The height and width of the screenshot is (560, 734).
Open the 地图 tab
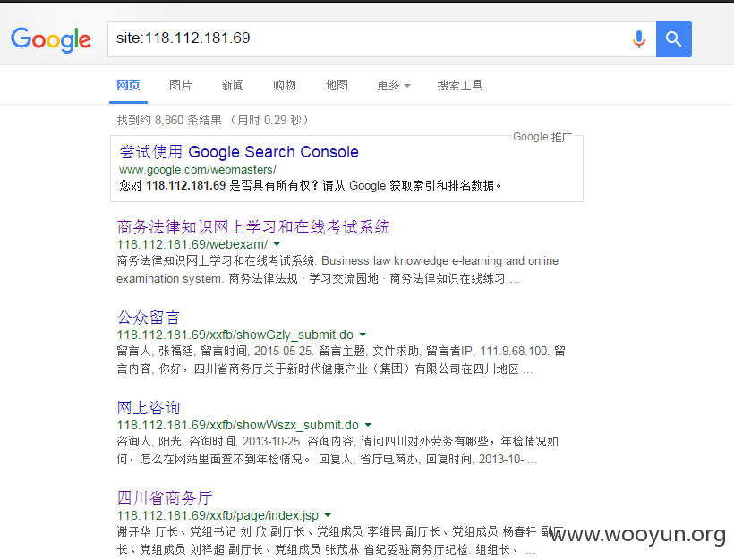click(x=337, y=85)
